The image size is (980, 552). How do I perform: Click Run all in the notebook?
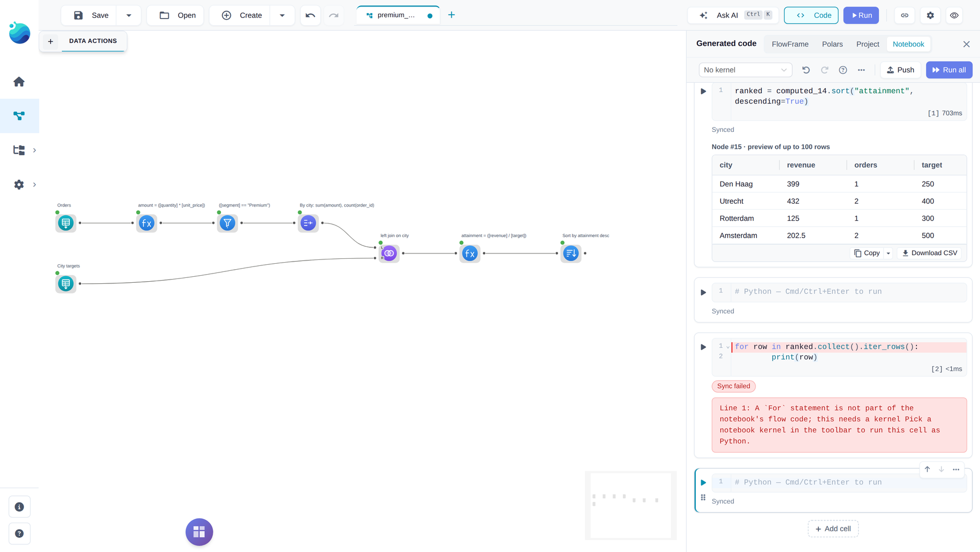[x=949, y=70]
